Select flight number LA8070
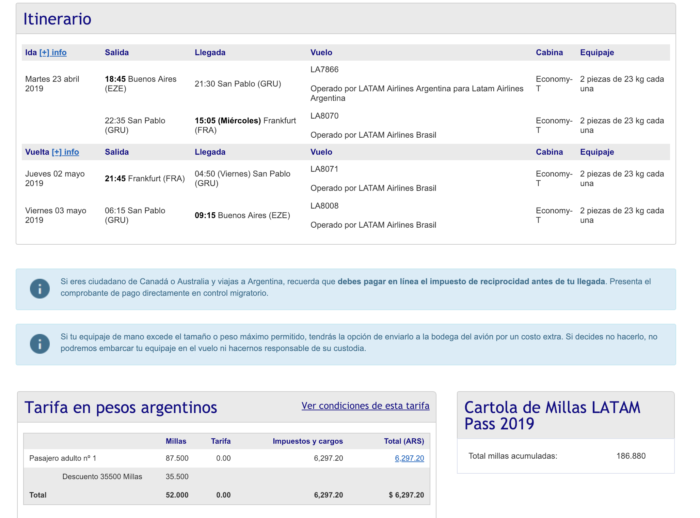700x518 pixels. [x=326, y=116]
